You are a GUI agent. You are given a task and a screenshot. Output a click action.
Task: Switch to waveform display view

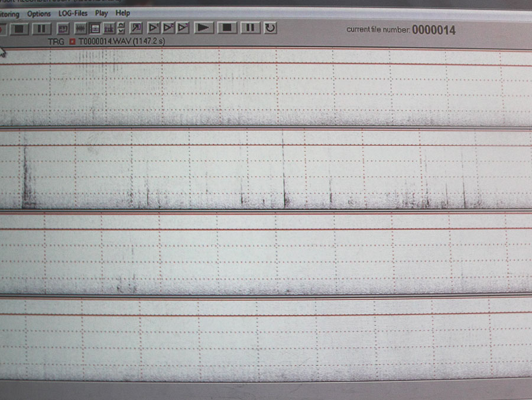(x=80, y=28)
